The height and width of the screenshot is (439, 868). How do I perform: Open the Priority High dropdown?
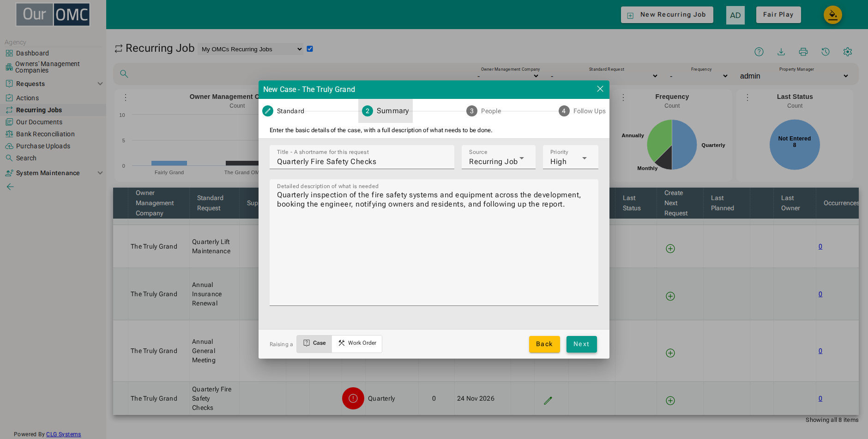click(571, 157)
